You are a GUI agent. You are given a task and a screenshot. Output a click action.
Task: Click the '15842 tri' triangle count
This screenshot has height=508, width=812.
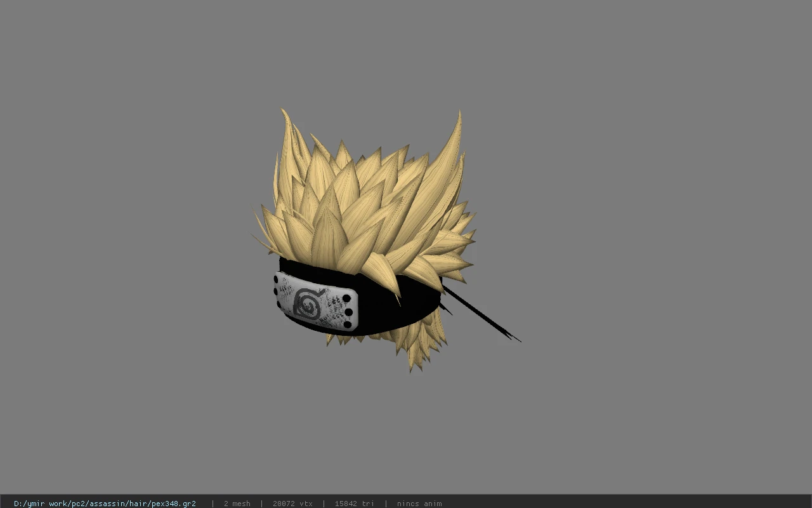click(354, 504)
